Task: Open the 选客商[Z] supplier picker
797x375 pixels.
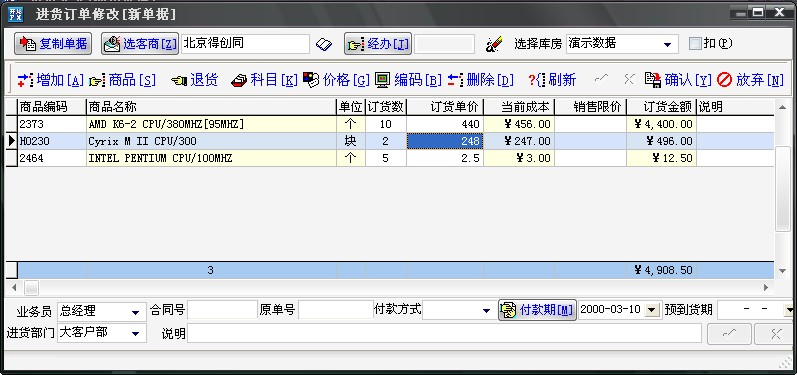Action: click(139, 44)
